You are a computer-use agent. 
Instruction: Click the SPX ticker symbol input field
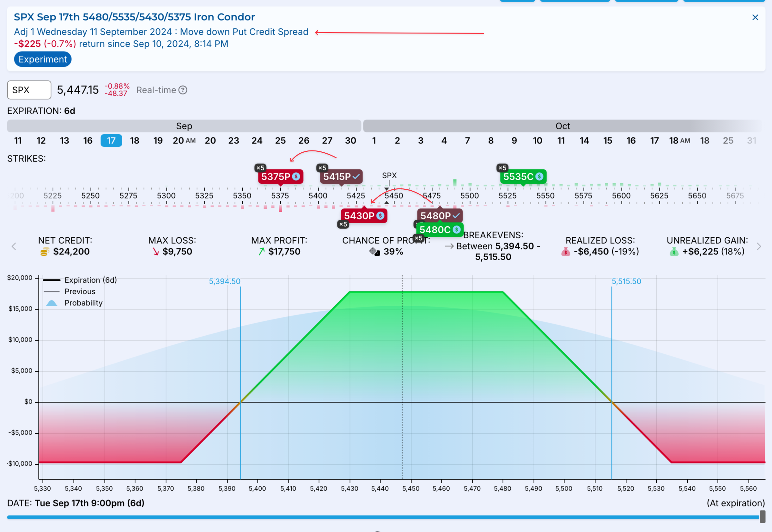coord(29,90)
